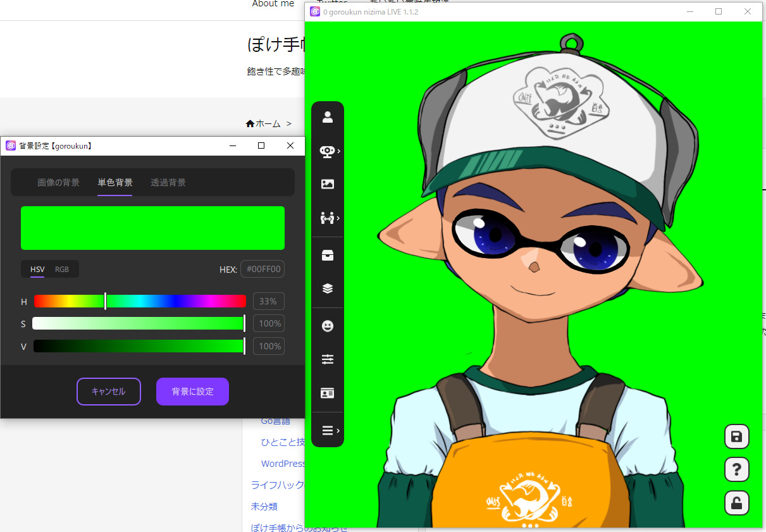Click the キャンセル button
The width and height of the screenshot is (766, 532).
click(109, 392)
